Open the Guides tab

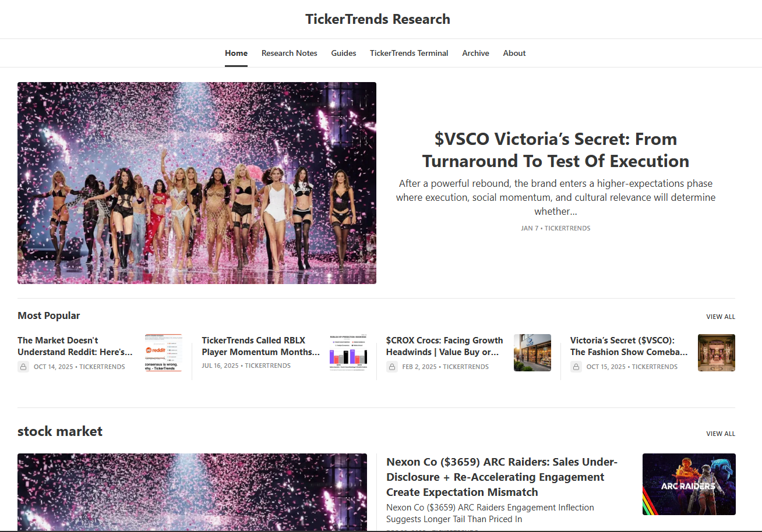[x=344, y=53]
